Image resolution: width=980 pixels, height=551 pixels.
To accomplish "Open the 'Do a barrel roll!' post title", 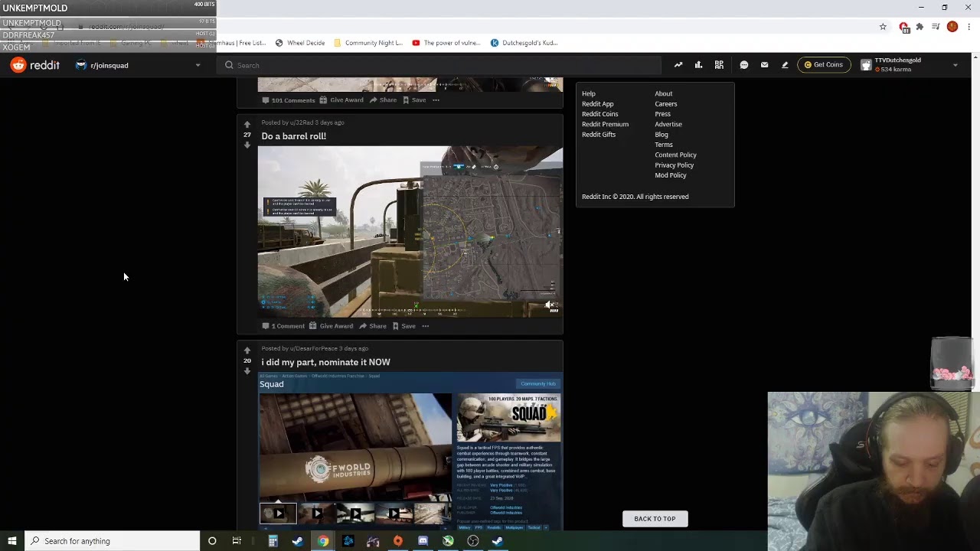I will 293,136.
